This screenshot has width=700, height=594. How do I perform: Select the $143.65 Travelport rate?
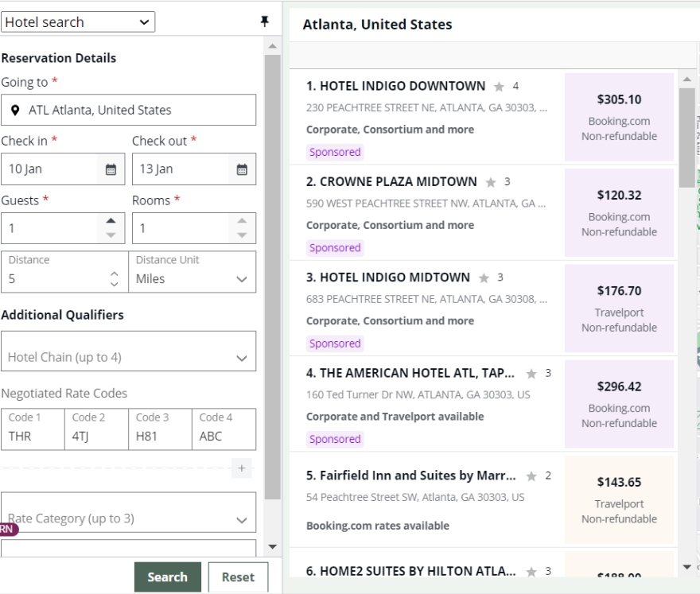pyautogui.click(x=619, y=500)
